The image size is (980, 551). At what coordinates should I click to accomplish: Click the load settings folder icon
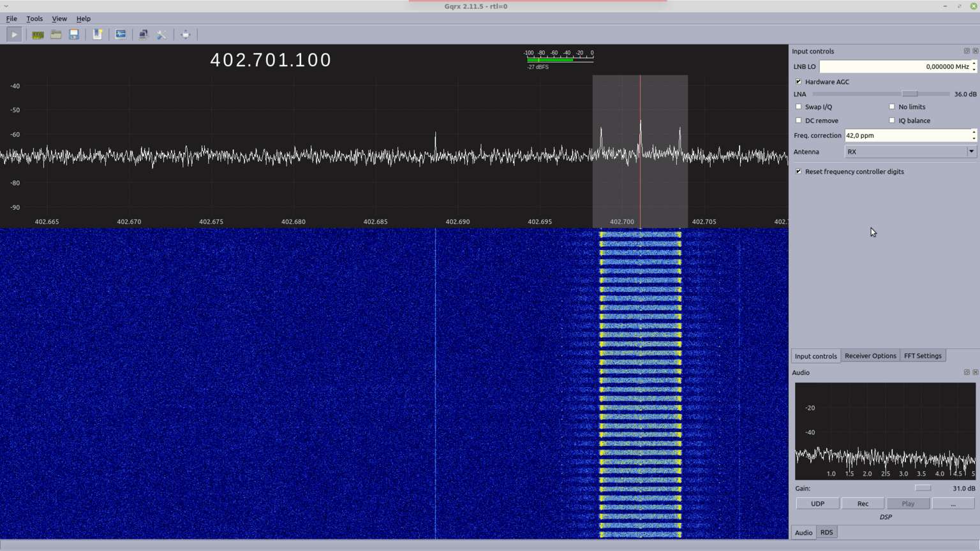point(56,34)
